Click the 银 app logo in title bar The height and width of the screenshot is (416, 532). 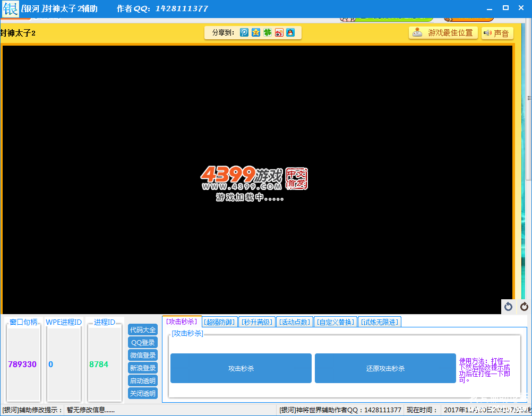pos(10,8)
